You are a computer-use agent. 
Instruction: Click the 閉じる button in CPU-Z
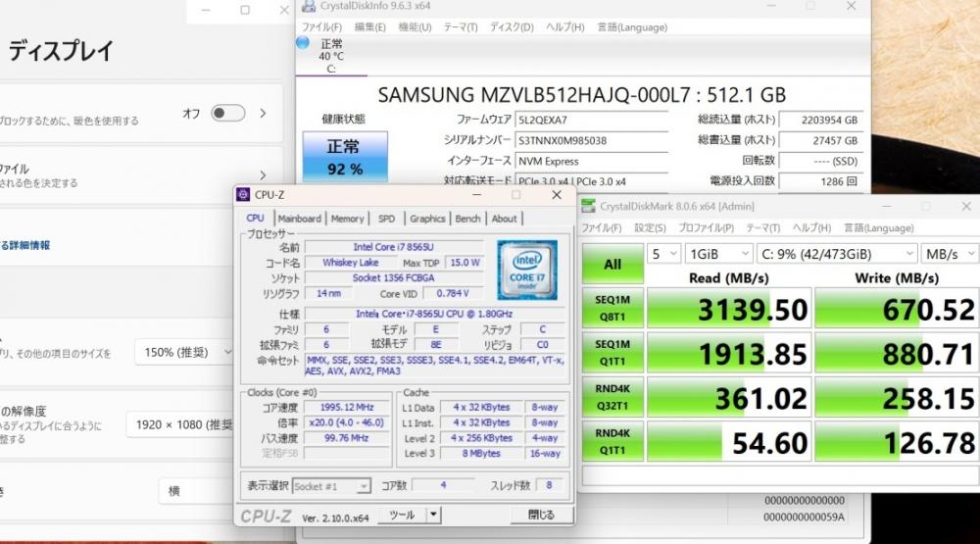click(541, 515)
